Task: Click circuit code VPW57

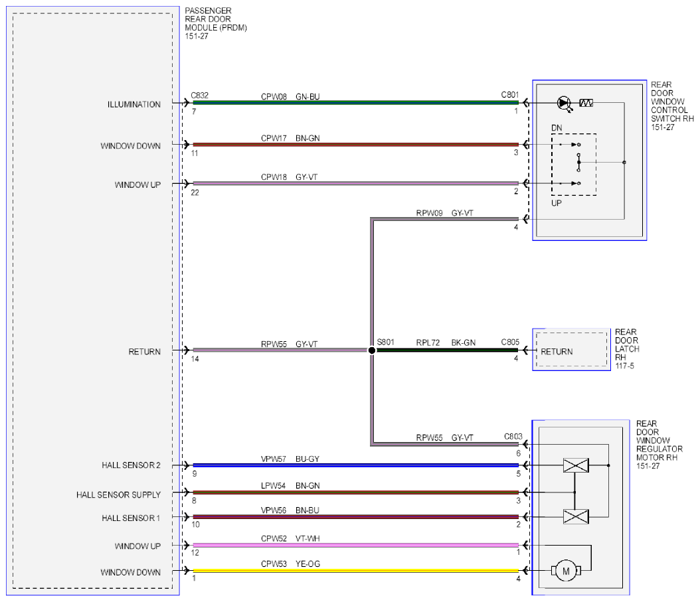Action: [273, 459]
